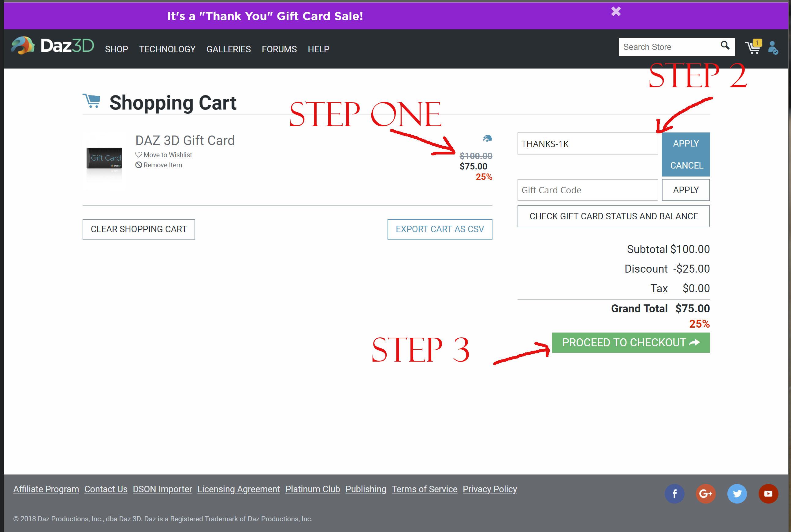
Task: Clear the shopping cart
Action: click(138, 229)
